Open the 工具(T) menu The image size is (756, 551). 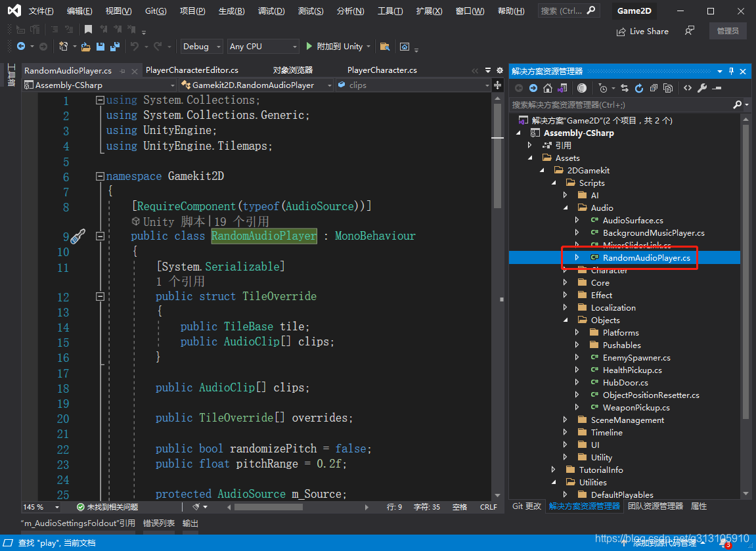pos(390,11)
